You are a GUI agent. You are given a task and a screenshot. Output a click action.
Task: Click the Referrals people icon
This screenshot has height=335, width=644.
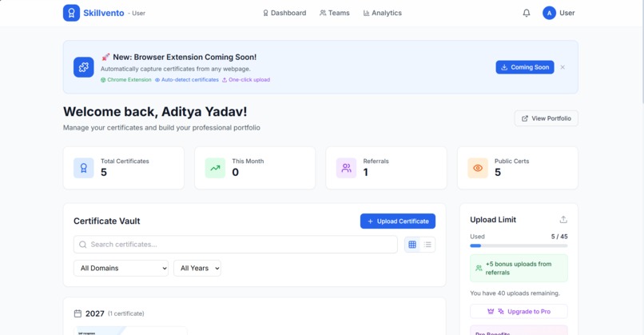coord(346,168)
